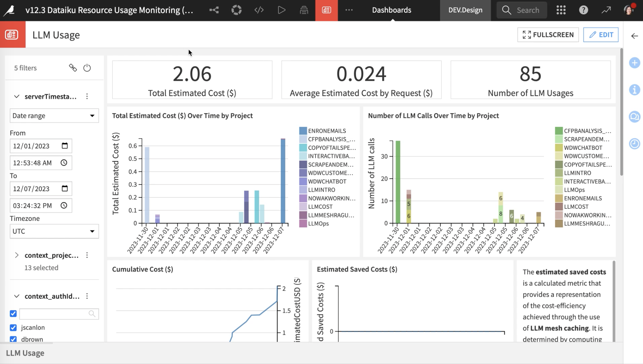Open the code notebooks icon
The height and width of the screenshot is (364, 643).
pyautogui.click(x=259, y=10)
